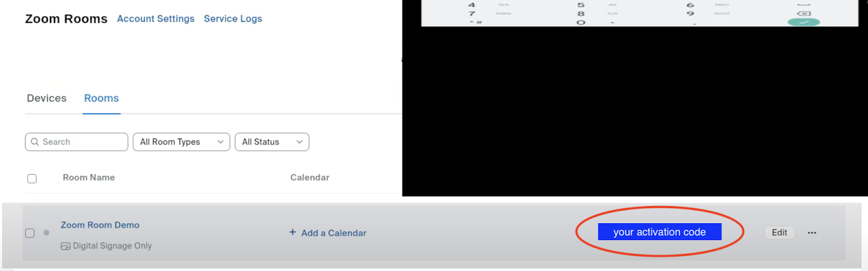Select the Rooms tab
The width and height of the screenshot is (868, 271).
point(101,98)
